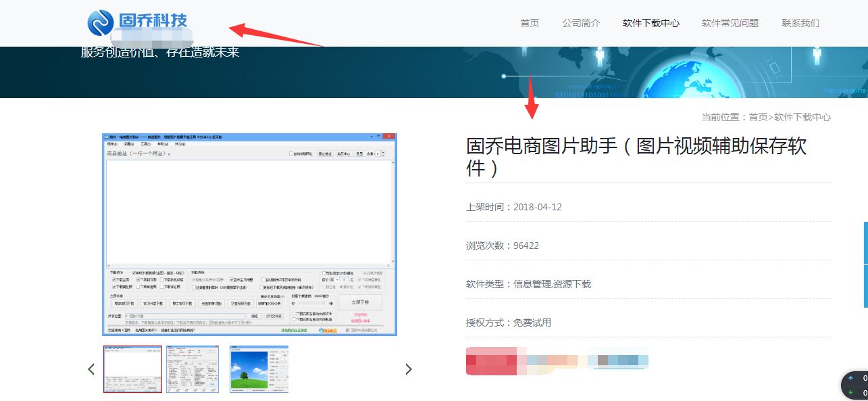Click the 授权方式：免费试用 text
Viewport: 868px width, 401px height.
(509, 323)
